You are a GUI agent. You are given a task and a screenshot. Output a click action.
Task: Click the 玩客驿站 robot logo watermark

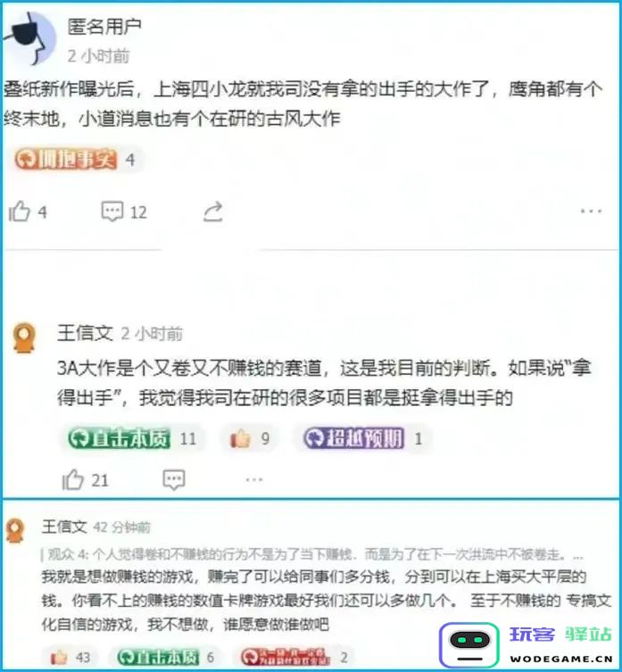point(469,645)
